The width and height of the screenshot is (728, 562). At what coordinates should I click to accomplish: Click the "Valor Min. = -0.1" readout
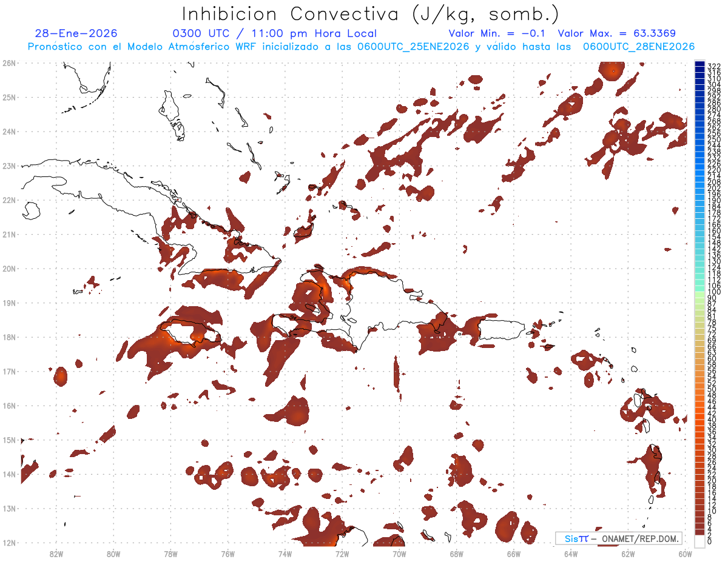click(498, 33)
